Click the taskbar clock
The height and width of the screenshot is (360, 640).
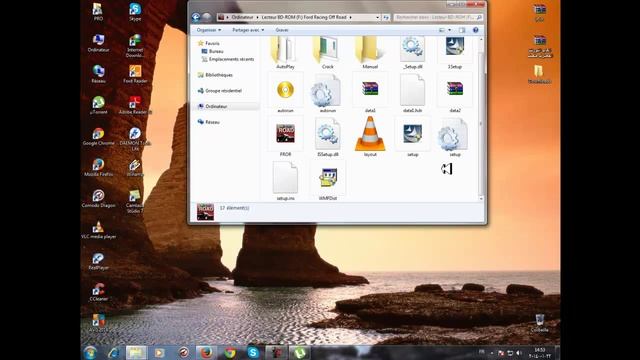540,353
